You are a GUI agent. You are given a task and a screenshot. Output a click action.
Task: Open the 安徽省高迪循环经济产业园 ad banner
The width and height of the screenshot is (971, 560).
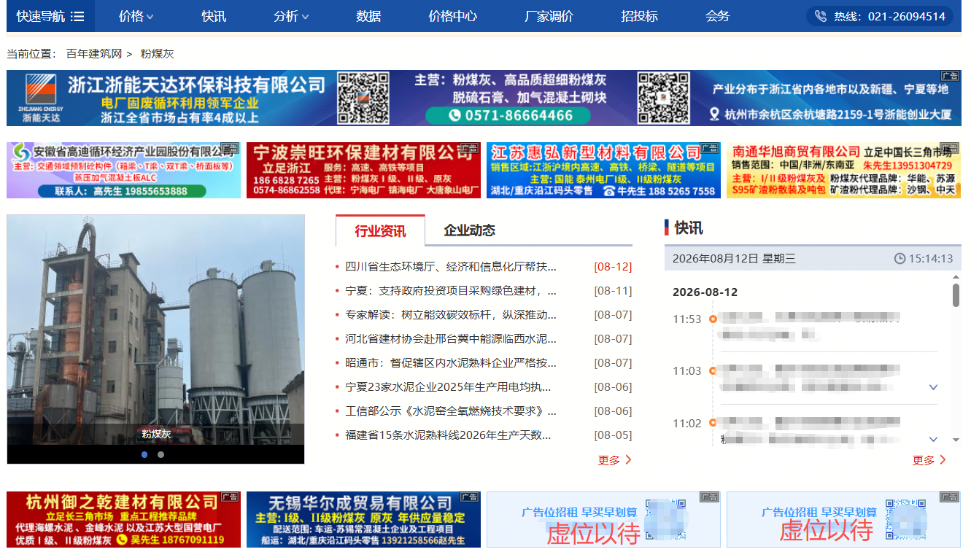tap(123, 171)
